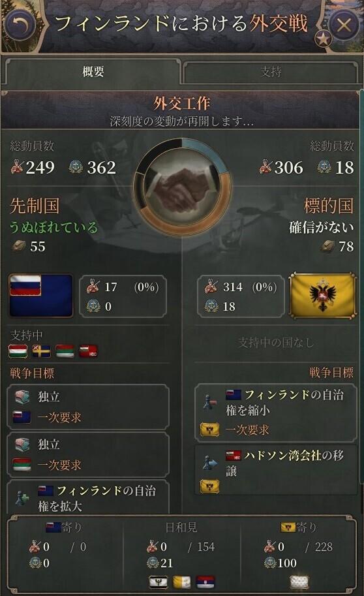Open Finland's flag on the initiator side
Screen dimensions: 364x596
pyautogui.click(x=40, y=295)
